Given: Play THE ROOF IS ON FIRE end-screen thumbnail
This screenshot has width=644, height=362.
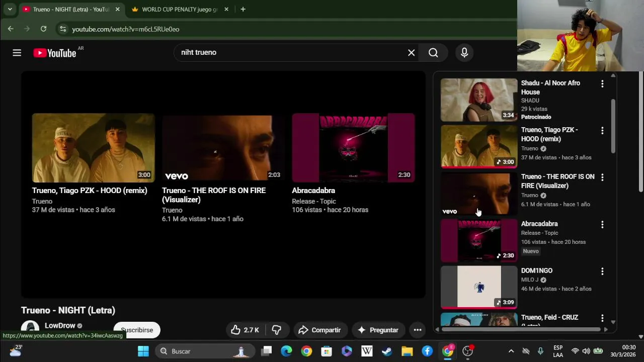Looking at the screenshot, I should click(x=223, y=148).
